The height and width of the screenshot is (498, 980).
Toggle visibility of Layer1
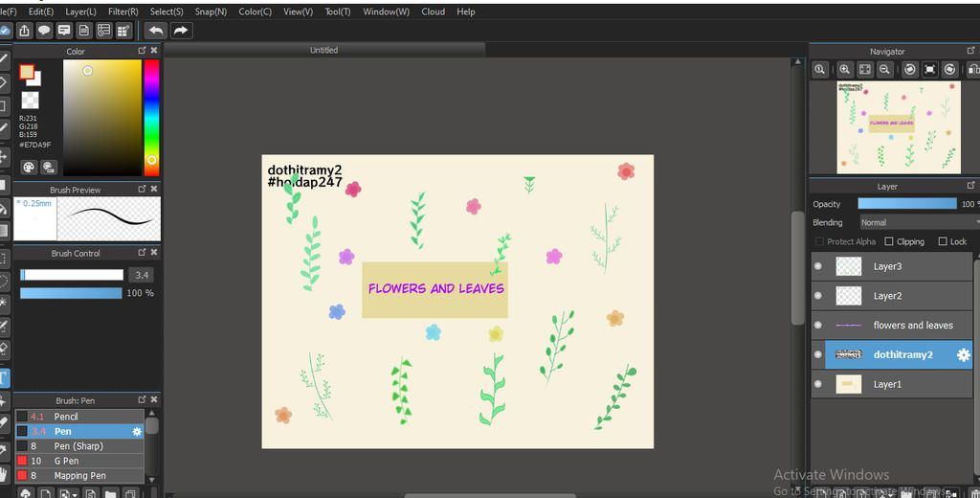point(818,384)
